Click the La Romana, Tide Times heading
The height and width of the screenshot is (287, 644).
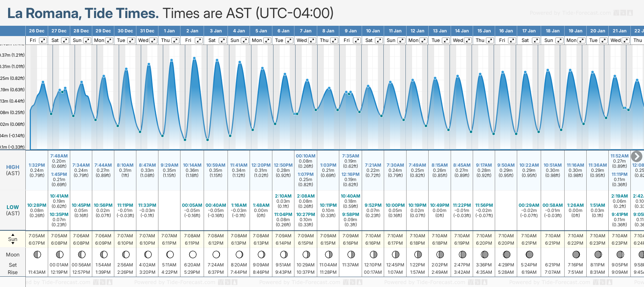point(83,13)
